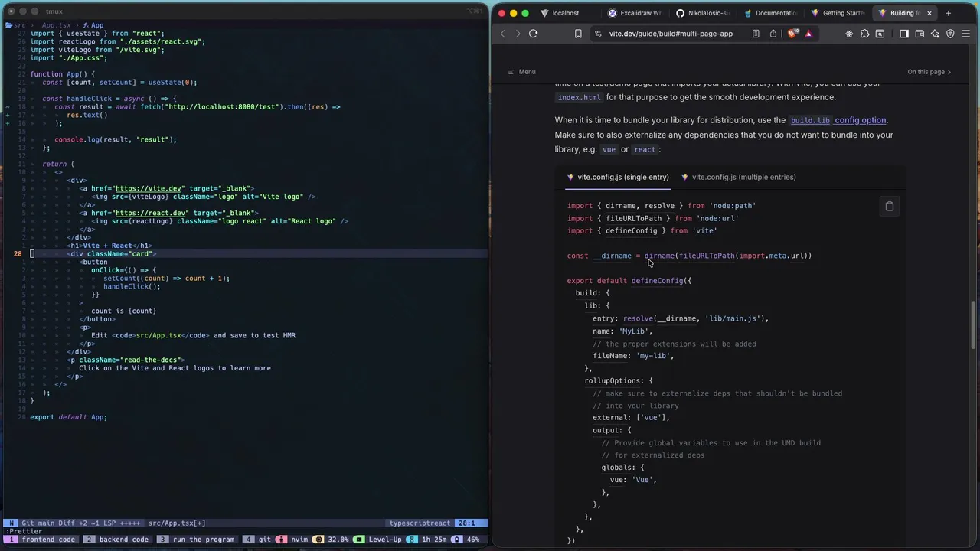Open React DevTools extension icon
The width and height of the screenshot is (980, 551).
click(x=849, y=34)
